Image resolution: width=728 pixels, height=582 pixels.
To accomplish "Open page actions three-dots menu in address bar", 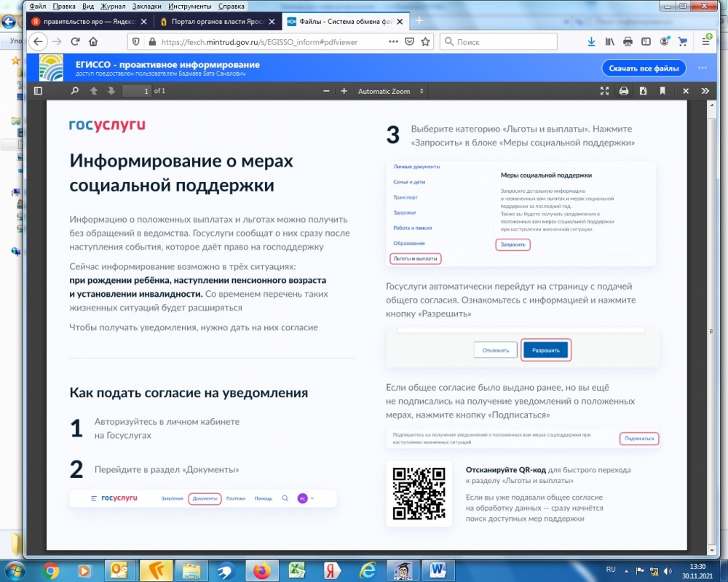I will [x=393, y=41].
